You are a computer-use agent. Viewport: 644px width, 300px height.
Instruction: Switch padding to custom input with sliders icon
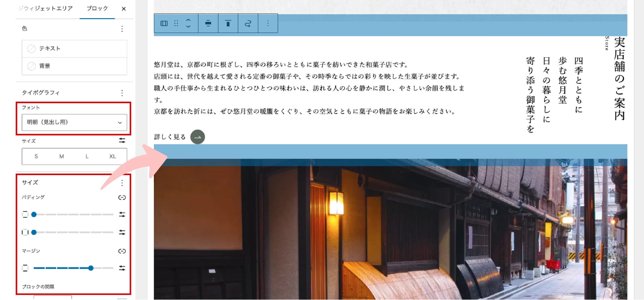pyautogui.click(x=122, y=214)
